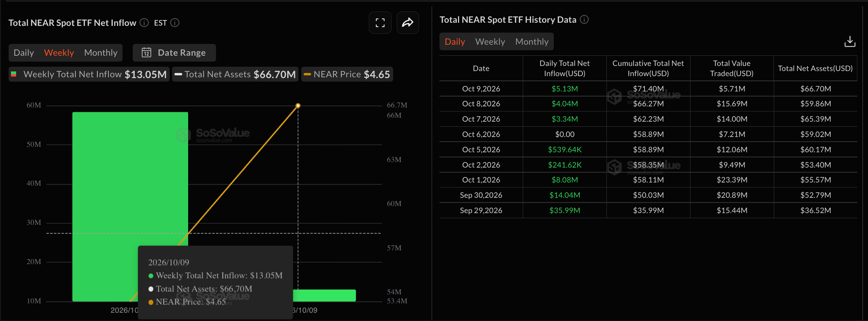
Task: Click Cumulative Total Net Inflow header
Action: click(x=648, y=68)
